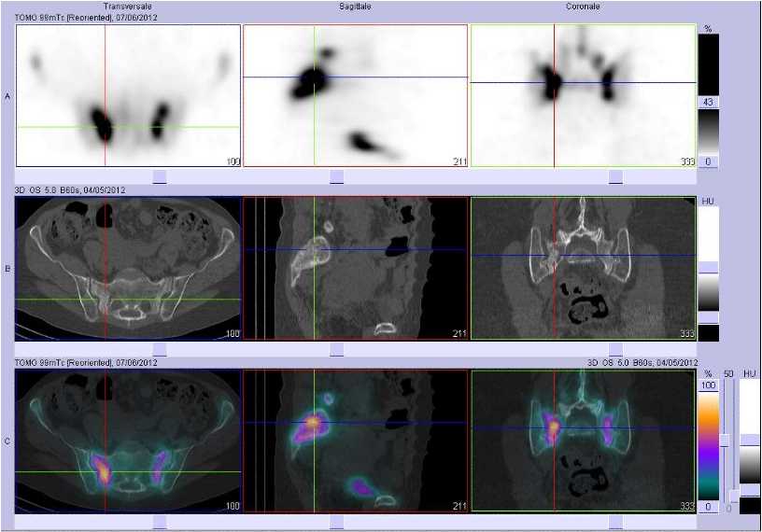Click the lower HU window handle in row B

(708, 317)
